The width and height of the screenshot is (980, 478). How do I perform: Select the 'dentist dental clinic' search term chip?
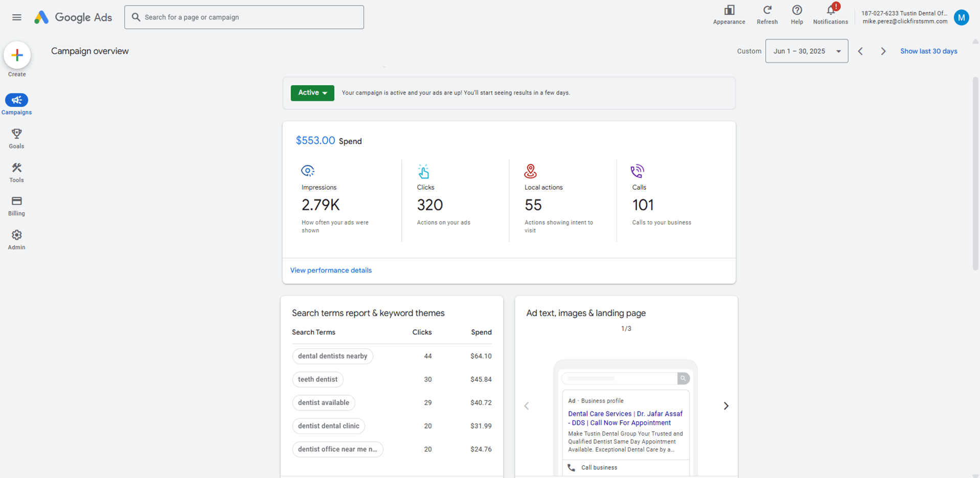(329, 426)
